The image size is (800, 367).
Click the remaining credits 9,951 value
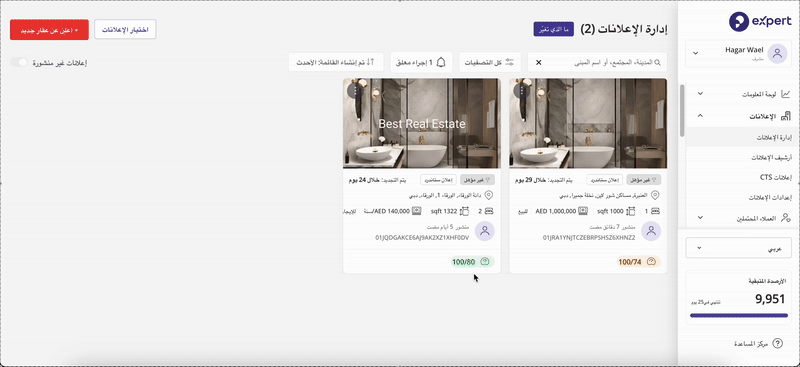click(770, 300)
